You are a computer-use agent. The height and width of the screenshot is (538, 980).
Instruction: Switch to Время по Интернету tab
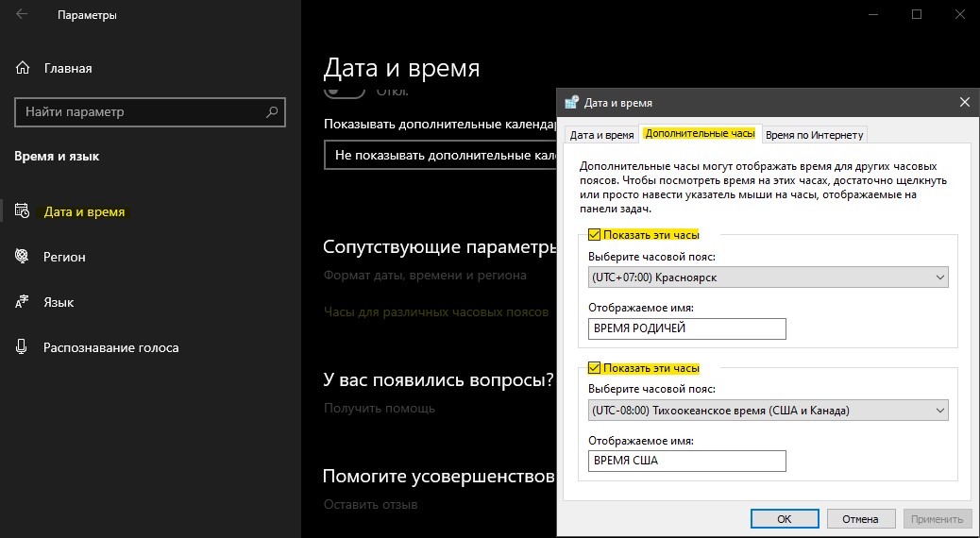coord(815,135)
